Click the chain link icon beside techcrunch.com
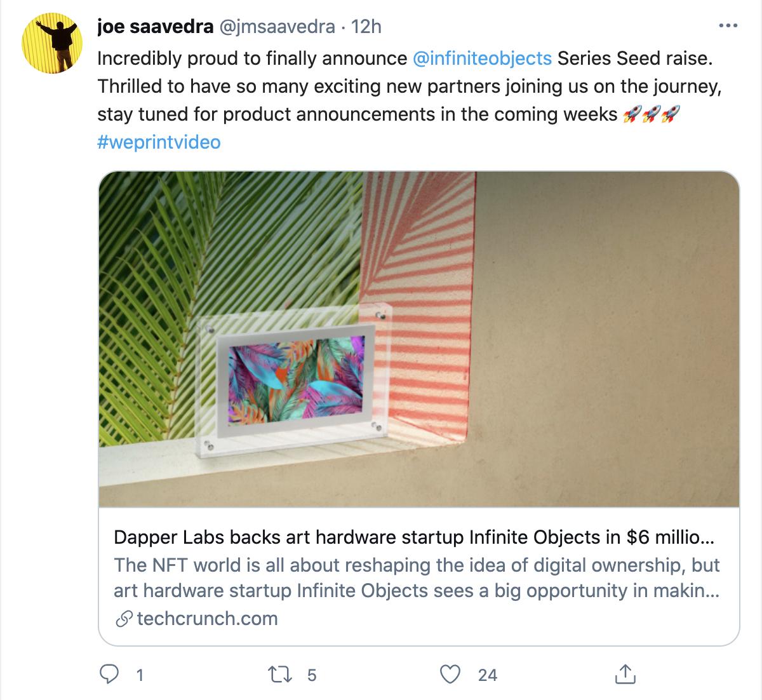762x700 pixels. pyautogui.click(x=124, y=618)
